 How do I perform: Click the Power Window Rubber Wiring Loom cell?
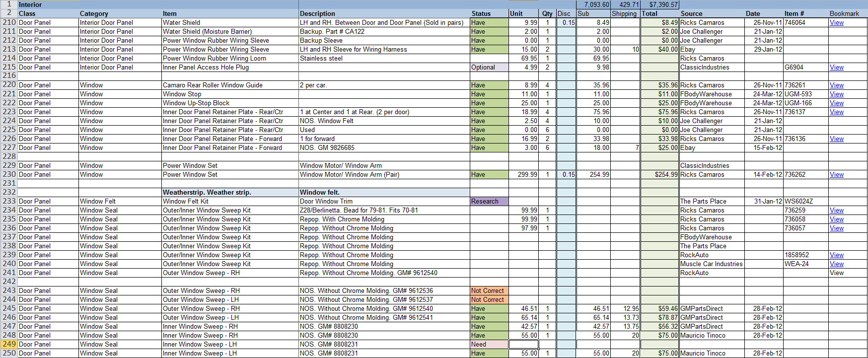pos(230,58)
